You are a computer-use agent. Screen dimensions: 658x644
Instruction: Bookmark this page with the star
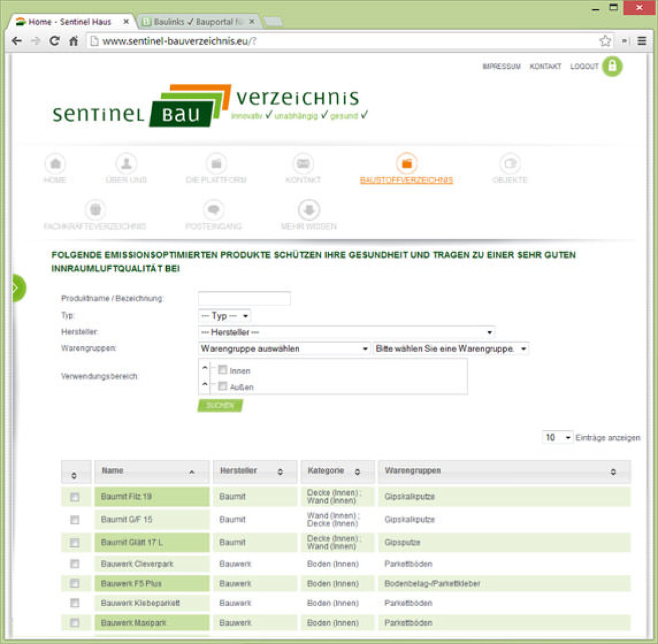click(605, 41)
